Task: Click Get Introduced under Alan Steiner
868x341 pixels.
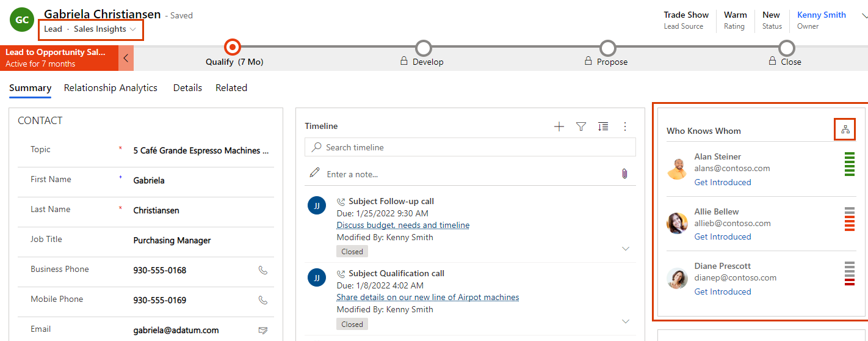Action: [x=722, y=182]
